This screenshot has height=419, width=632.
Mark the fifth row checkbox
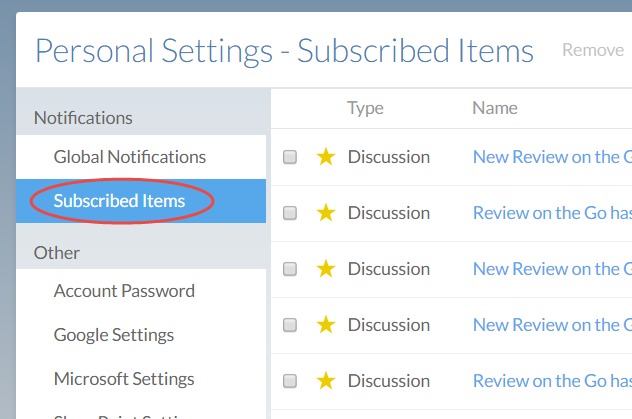click(x=290, y=381)
